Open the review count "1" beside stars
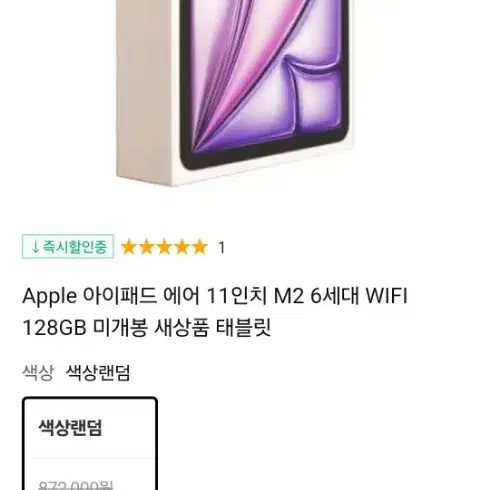Viewport: 490px width, 490px height. pyautogui.click(x=222, y=247)
